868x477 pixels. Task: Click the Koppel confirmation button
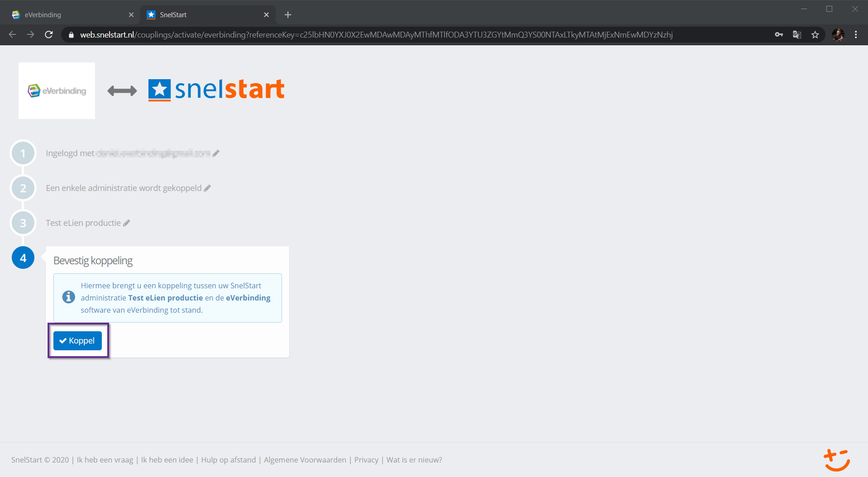tap(77, 341)
